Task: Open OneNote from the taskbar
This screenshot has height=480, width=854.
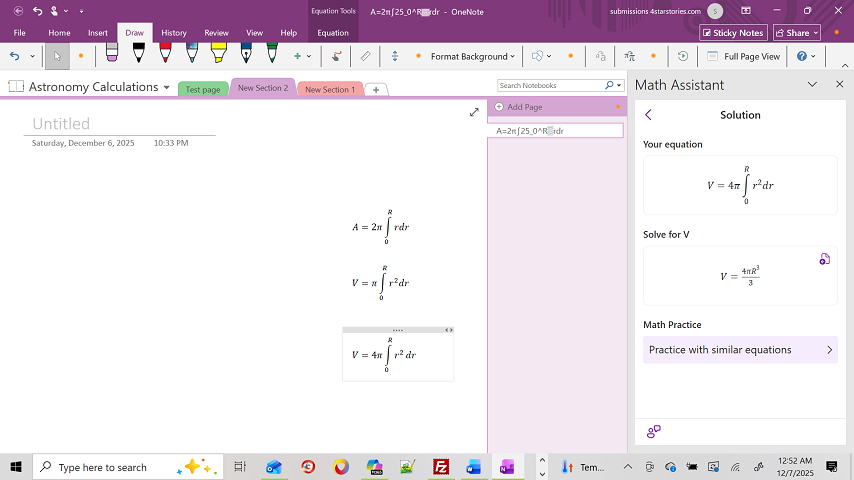Action: [x=507, y=467]
